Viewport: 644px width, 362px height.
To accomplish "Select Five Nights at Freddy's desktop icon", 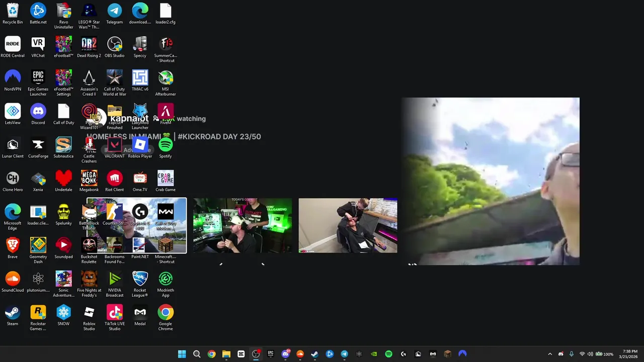I will pos(89,285).
